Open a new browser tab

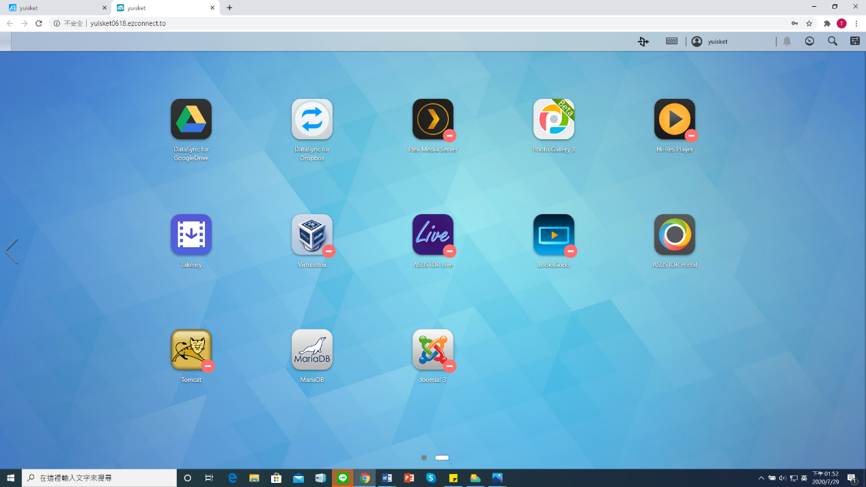(x=229, y=8)
